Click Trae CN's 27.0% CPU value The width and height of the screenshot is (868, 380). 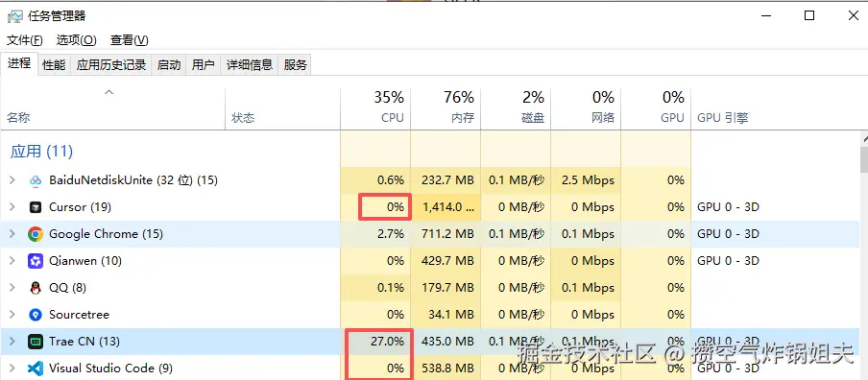(388, 342)
